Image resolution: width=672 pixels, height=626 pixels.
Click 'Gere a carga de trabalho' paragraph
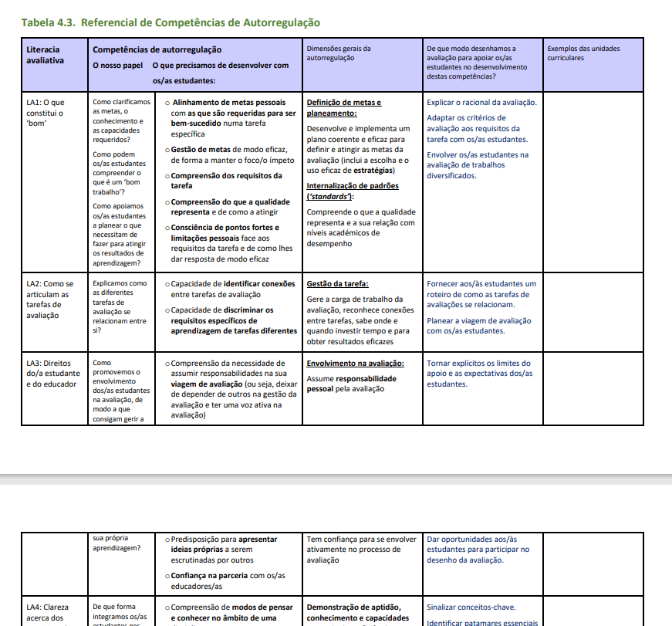point(360,320)
